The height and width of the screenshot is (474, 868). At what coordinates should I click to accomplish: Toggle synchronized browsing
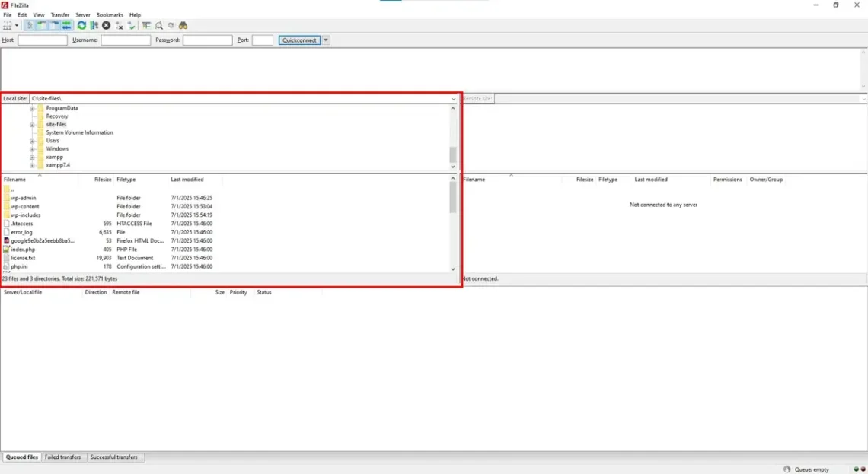pyautogui.click(x=171, y=25)
